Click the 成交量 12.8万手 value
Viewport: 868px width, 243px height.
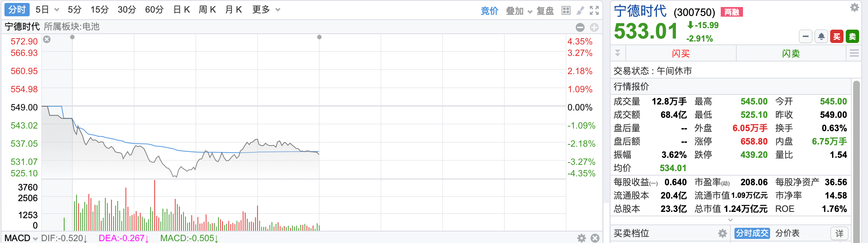point(669,101)
